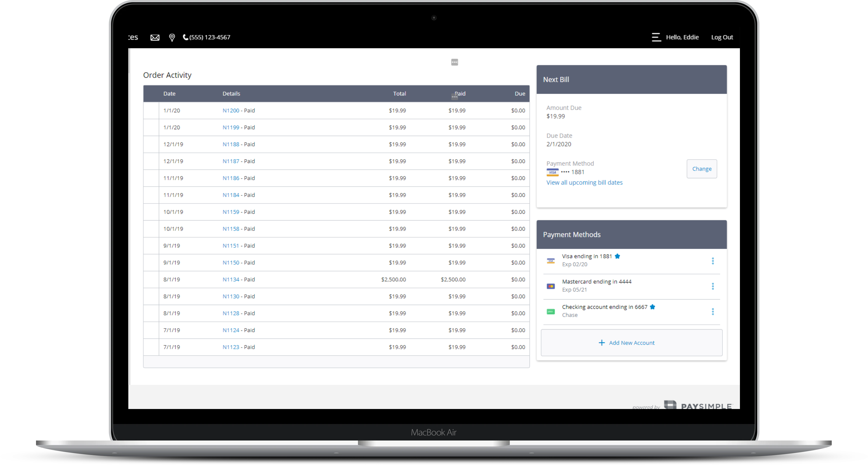Click the PaySimple logo in the footer

click(698, 405)
